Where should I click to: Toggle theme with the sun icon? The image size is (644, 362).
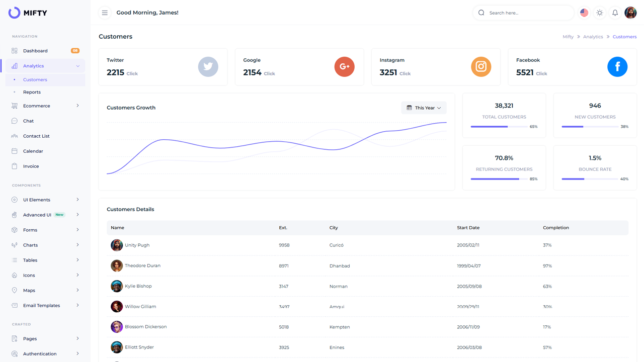click(599, 13)
